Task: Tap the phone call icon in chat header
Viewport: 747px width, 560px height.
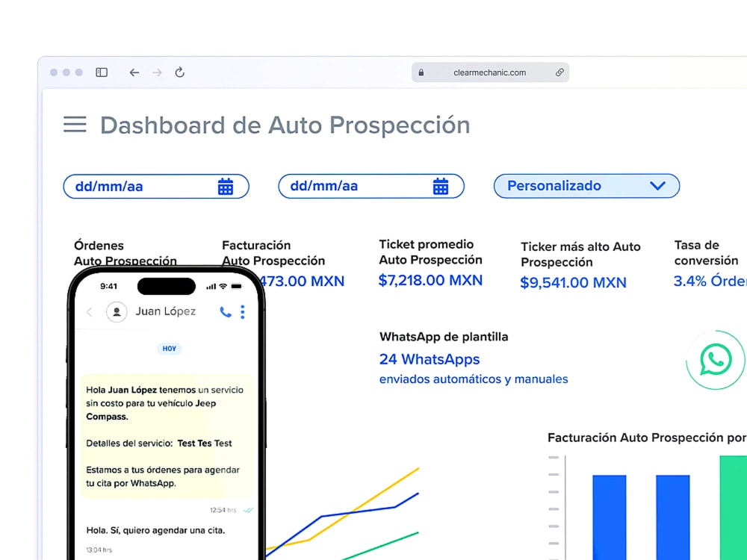Action: (x=226, y=312)
